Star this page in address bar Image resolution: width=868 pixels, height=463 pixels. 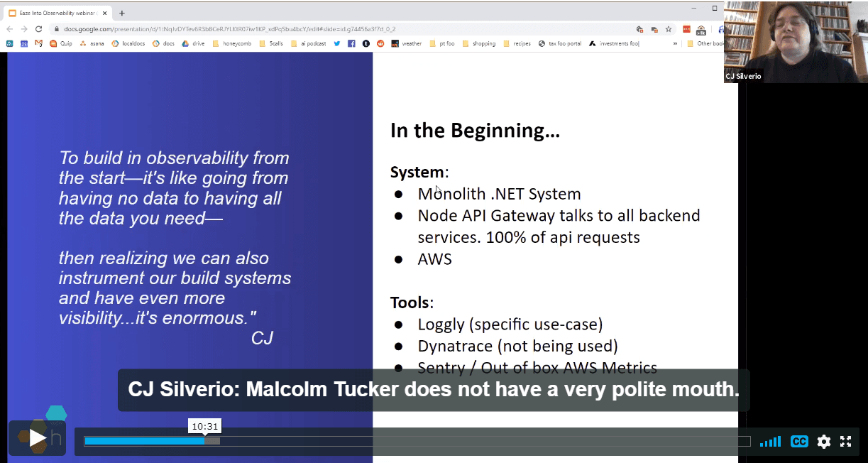click(669, 29)
